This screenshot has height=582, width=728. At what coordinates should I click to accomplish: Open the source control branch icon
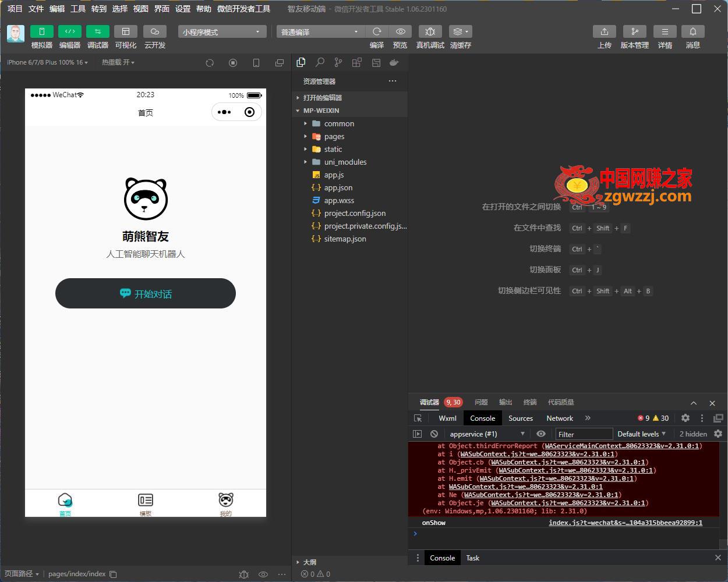tap(338, 62)
